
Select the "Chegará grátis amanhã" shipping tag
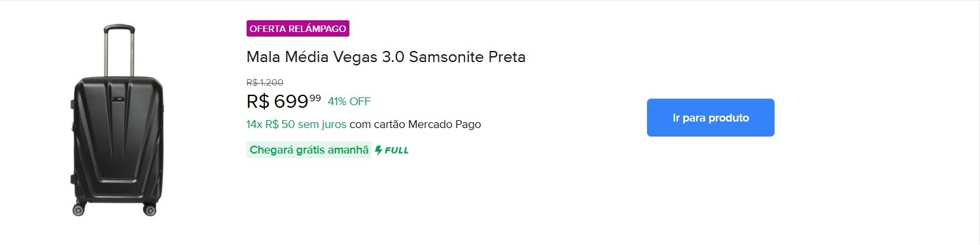pos(309,150)
